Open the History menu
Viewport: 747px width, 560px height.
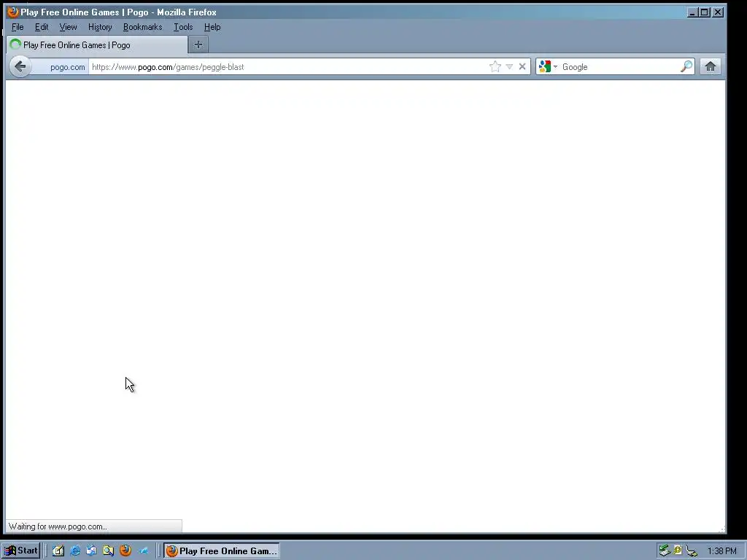coord(100,27)
